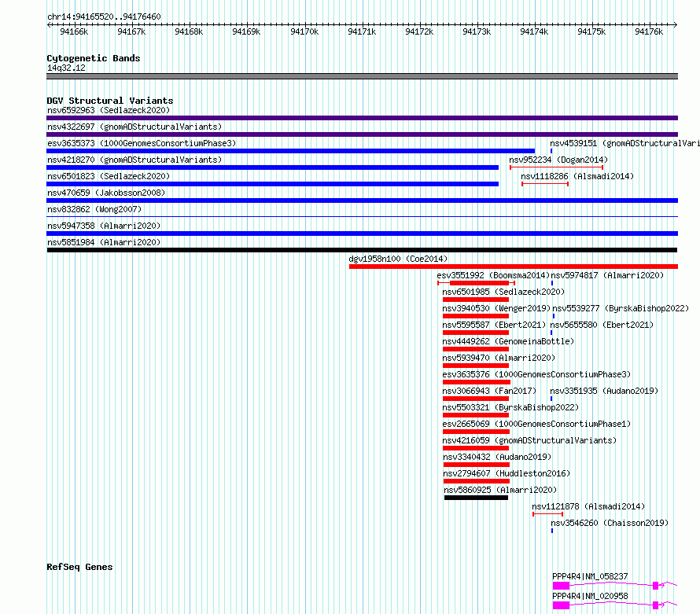Click the 94166k ruler tick label
The image size is (700, 614).
coord(74,31)
